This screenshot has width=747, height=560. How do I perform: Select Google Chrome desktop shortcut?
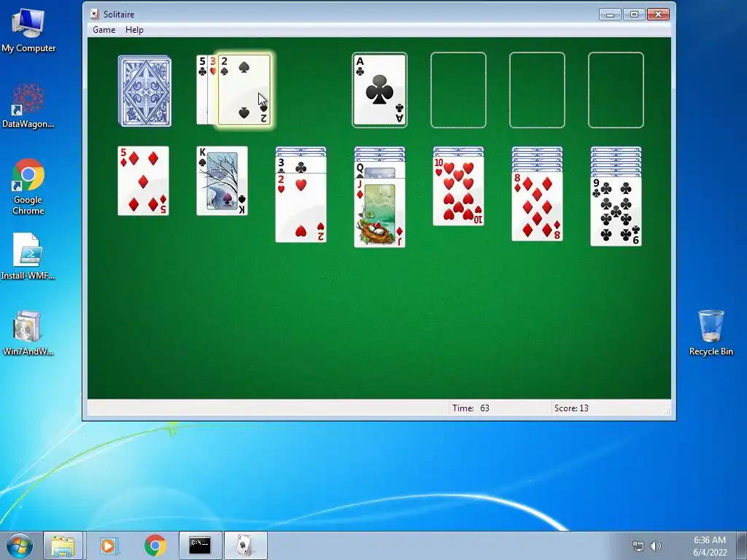click(28, 187)
